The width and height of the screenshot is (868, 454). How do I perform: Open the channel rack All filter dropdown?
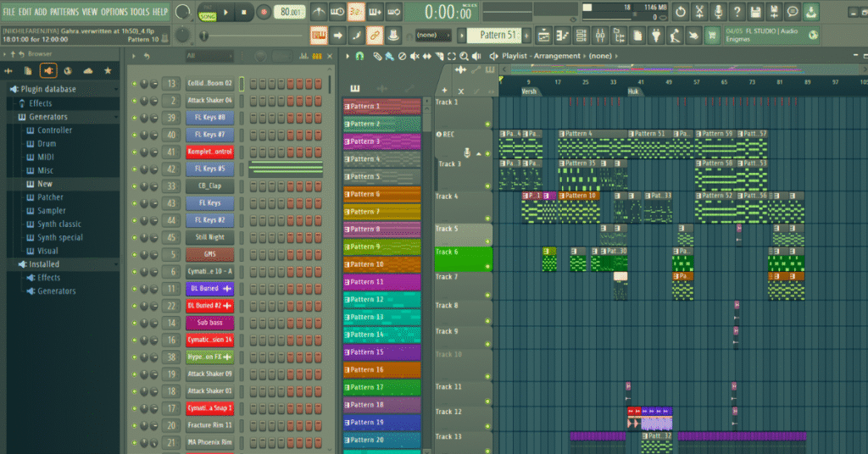point(209,56)
